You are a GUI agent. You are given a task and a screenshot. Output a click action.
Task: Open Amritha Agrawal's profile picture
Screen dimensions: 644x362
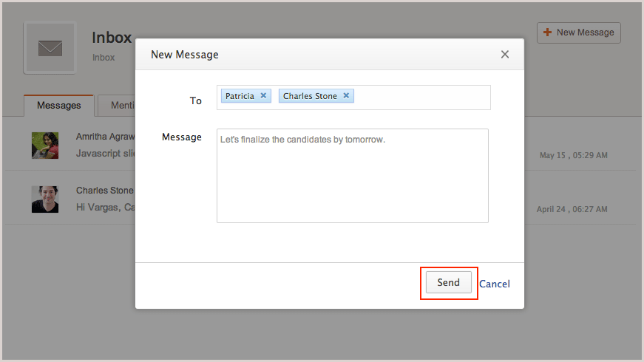click(x=45, y=146)
